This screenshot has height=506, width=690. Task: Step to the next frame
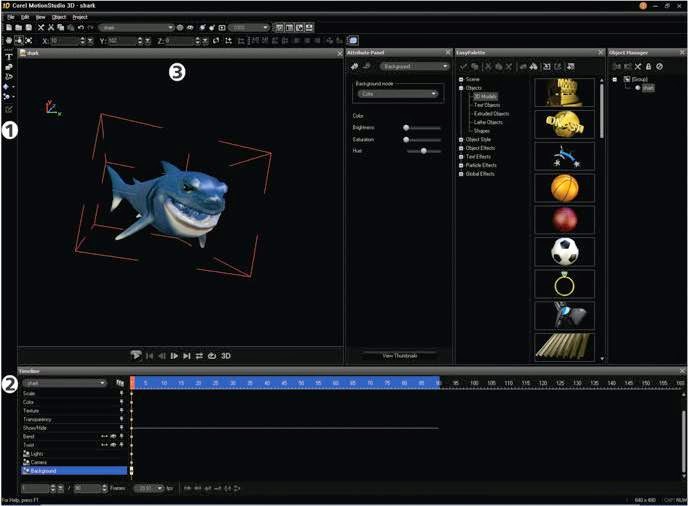tap(174, 356)
